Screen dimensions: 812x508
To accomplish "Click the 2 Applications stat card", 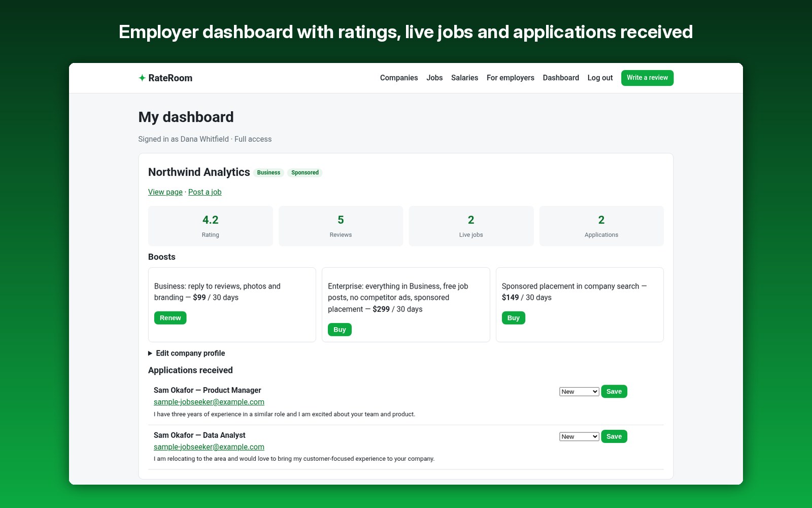I will 601,226.
